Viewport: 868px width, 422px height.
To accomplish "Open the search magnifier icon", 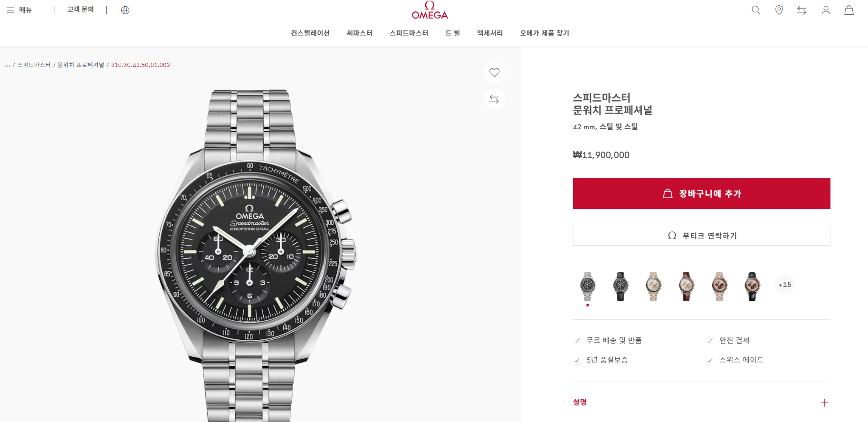I will click(x=756, y=10).
